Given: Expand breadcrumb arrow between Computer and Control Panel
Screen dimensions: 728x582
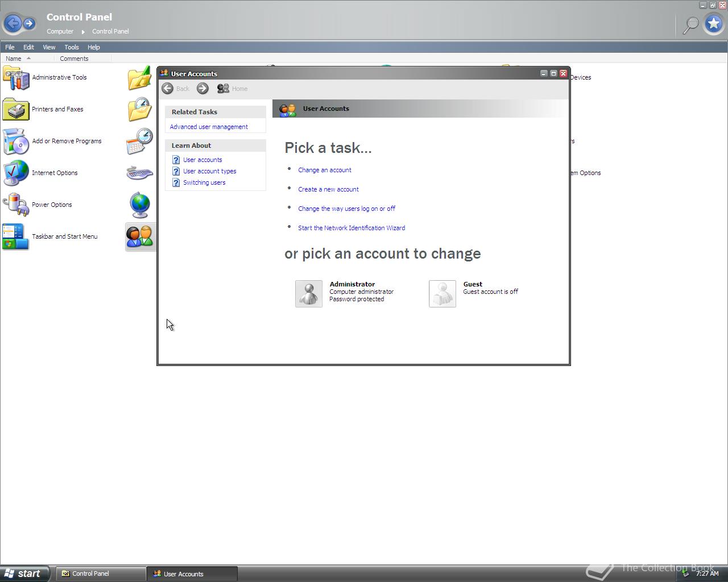Looking at the screenshot, I should [x=83, y=32].
